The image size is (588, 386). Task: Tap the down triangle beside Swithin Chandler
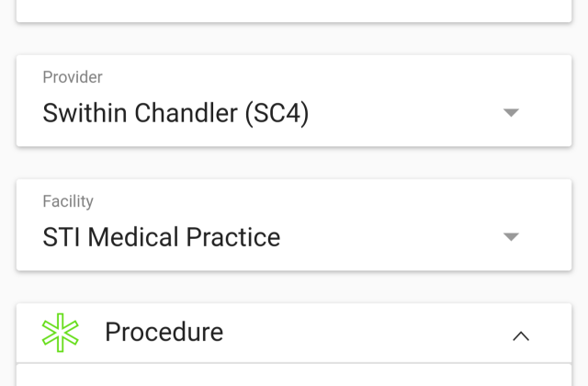512,112
